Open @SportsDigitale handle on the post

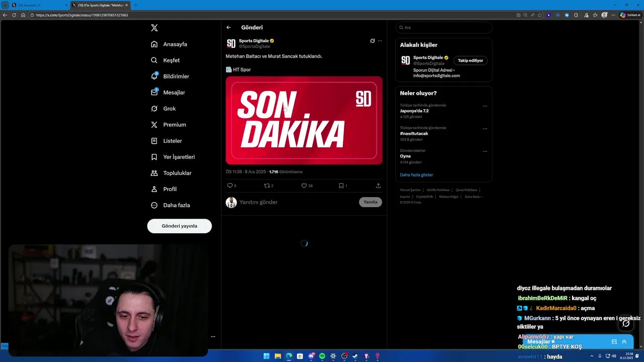(x=255, y=47)
